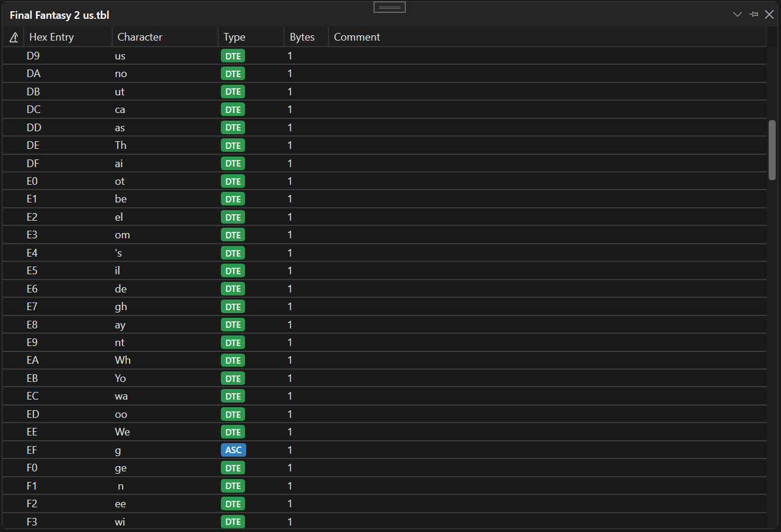Click the DTE badge in row DA
781x532 pixels.
click(233, 74)
